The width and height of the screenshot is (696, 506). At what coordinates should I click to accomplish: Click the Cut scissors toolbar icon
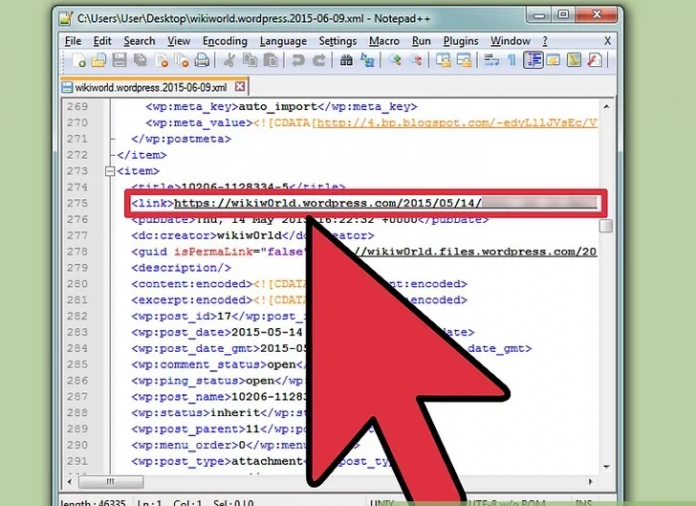click(x=232, y=62)
